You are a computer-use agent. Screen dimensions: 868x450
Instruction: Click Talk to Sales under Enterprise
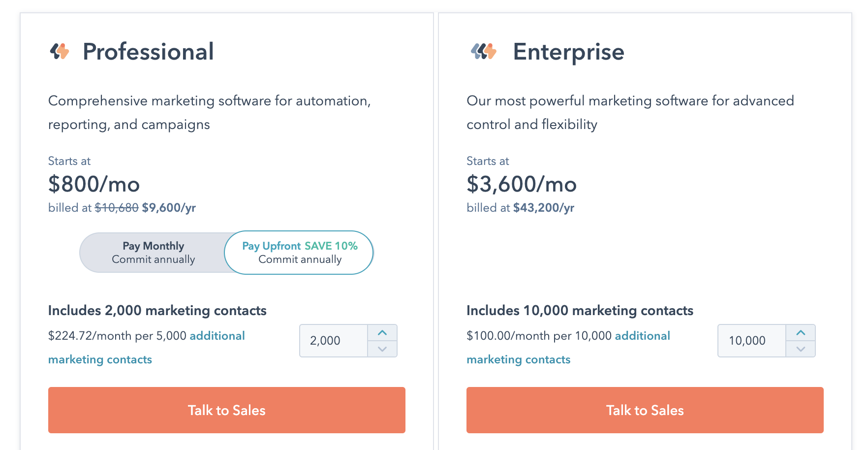[645, 410]
